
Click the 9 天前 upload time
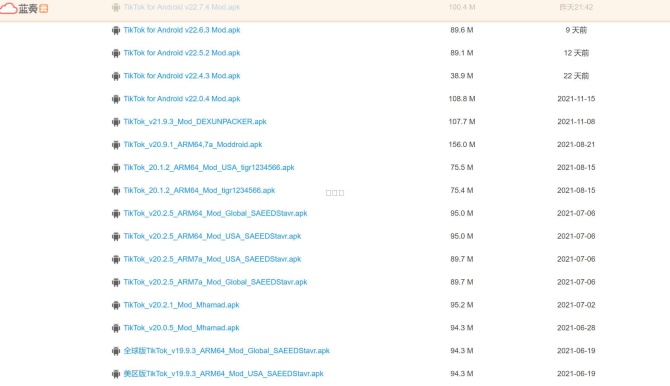tap(576, 30)
